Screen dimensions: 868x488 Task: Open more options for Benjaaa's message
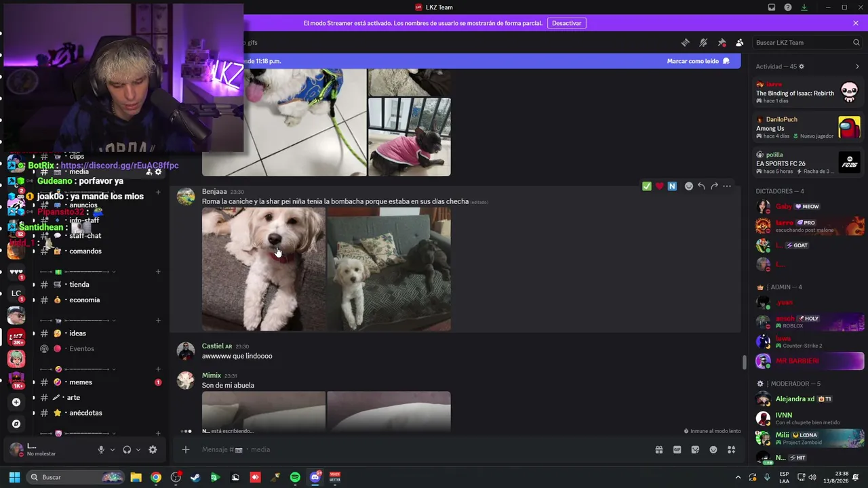pos(727,186)
